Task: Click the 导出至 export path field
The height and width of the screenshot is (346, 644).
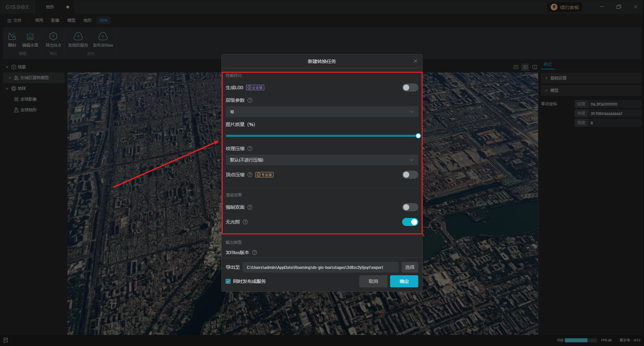Action: [x=320, y=267]
